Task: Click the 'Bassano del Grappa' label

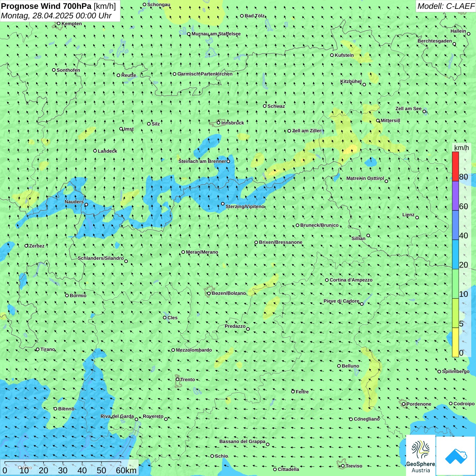Action: (x=242, y=441)
